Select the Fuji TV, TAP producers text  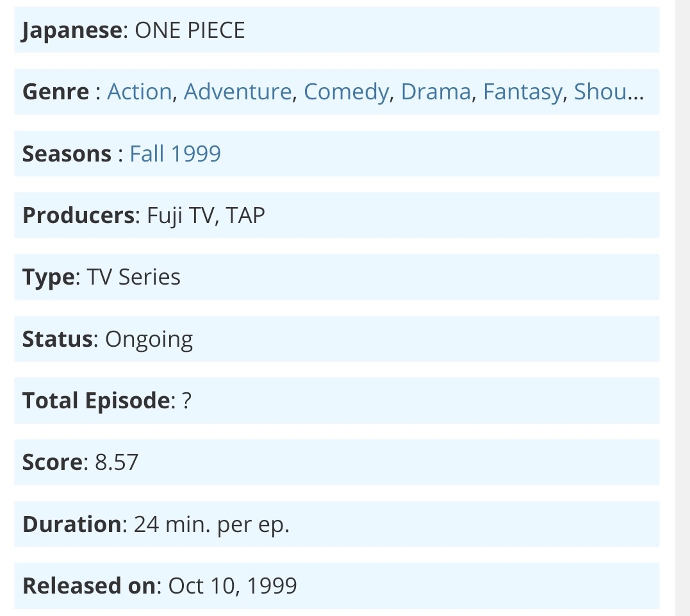point(206,215)
